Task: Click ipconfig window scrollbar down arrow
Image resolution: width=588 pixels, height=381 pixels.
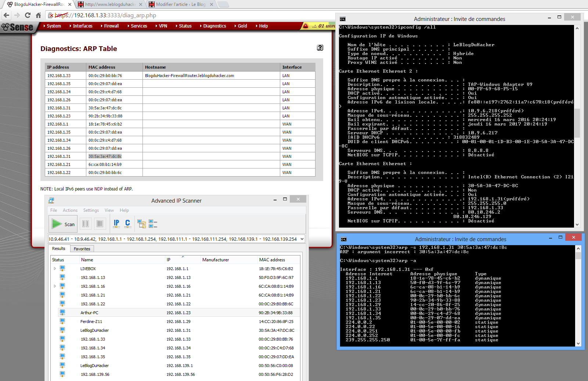Action: point(577,225)
